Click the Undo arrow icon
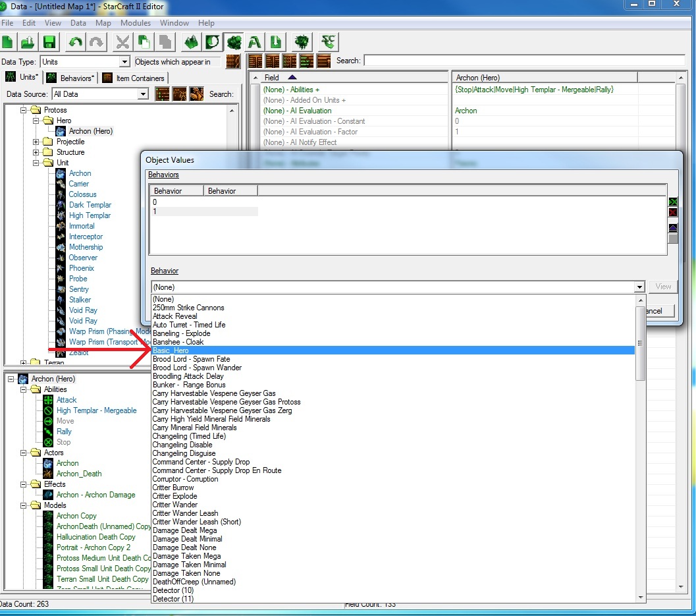This screenshot has height=616, width=696. pos(76,42)
